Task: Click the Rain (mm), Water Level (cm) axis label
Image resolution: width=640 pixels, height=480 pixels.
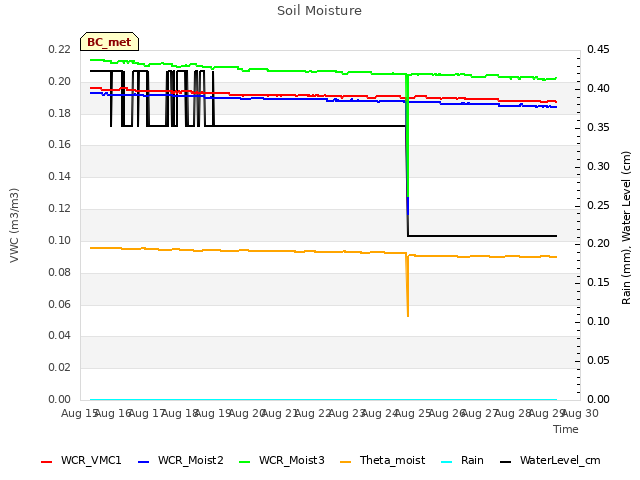Action: [626, 228]
